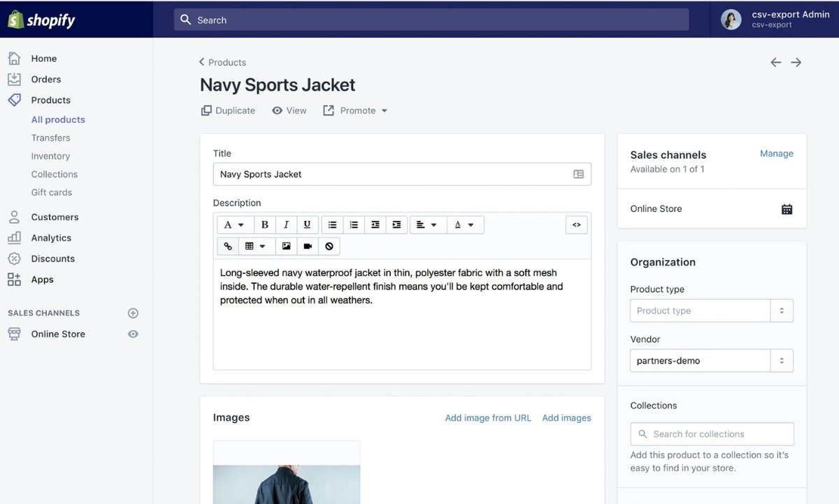The height and width of the screenshot is (504, 839).
Task: Open Customers in sidebar
Action: click(x=55, y=217)
